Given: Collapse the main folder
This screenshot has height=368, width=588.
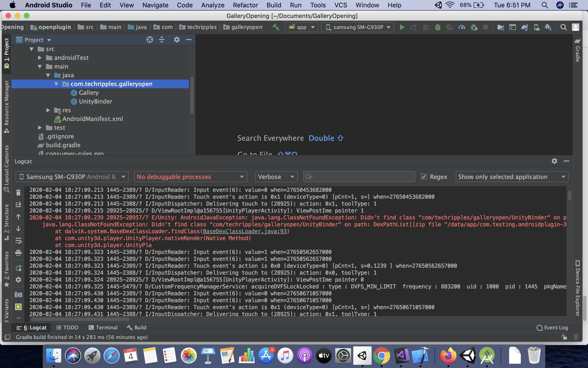Looking at the screenshot, I should (x=40, y=66).
